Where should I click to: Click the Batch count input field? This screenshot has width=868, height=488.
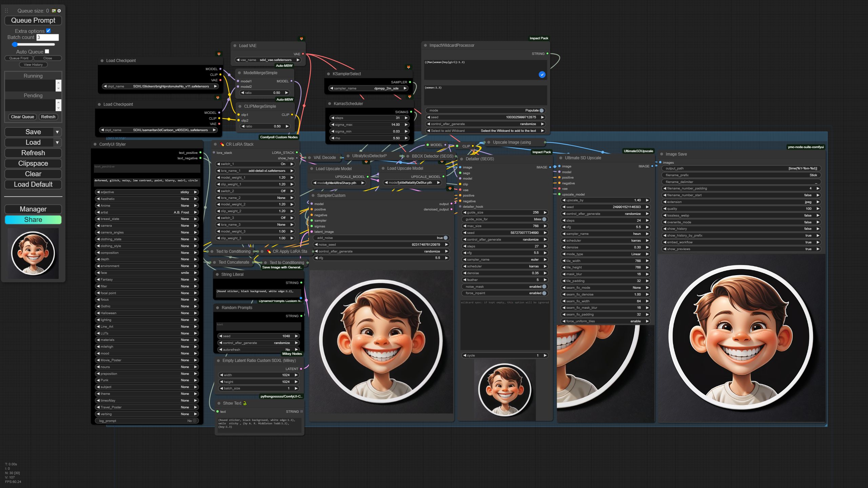[x=47, y=37]
